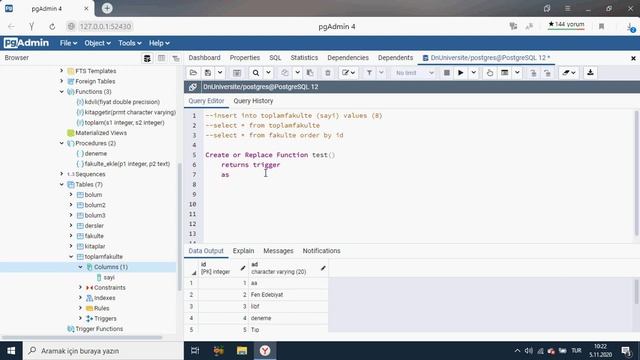This screenshot has width=640, height=360.
Task: Switch to the Explain output tab
Action: pyautogui.click(x=243, y=251)
